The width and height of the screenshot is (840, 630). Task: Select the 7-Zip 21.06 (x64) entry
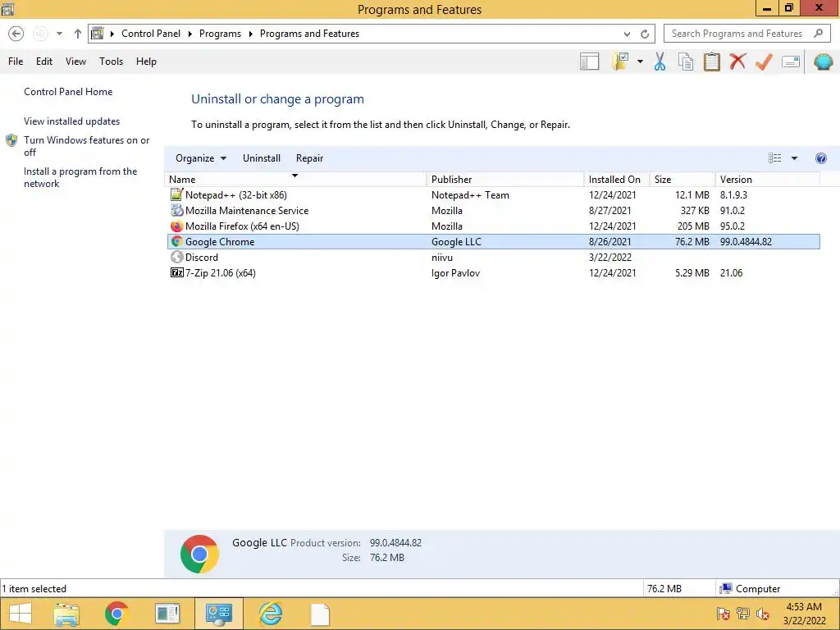tap(493, 272)
